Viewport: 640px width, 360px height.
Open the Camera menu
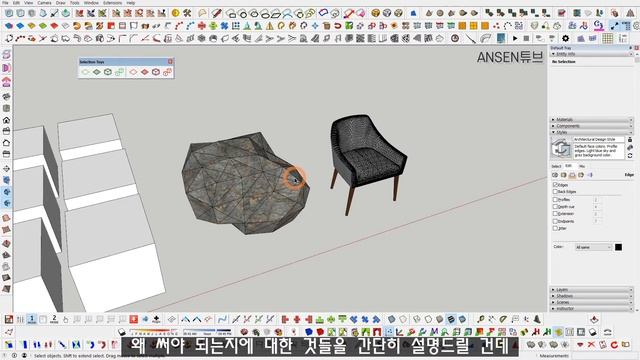coord(44,2)
